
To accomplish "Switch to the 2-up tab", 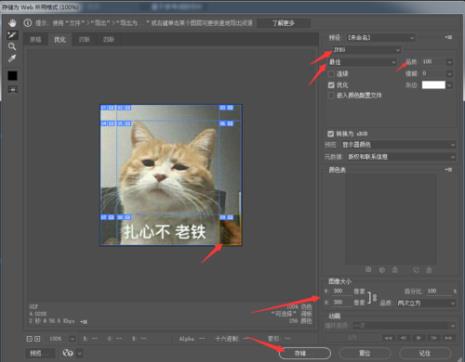I will [84, 40].
